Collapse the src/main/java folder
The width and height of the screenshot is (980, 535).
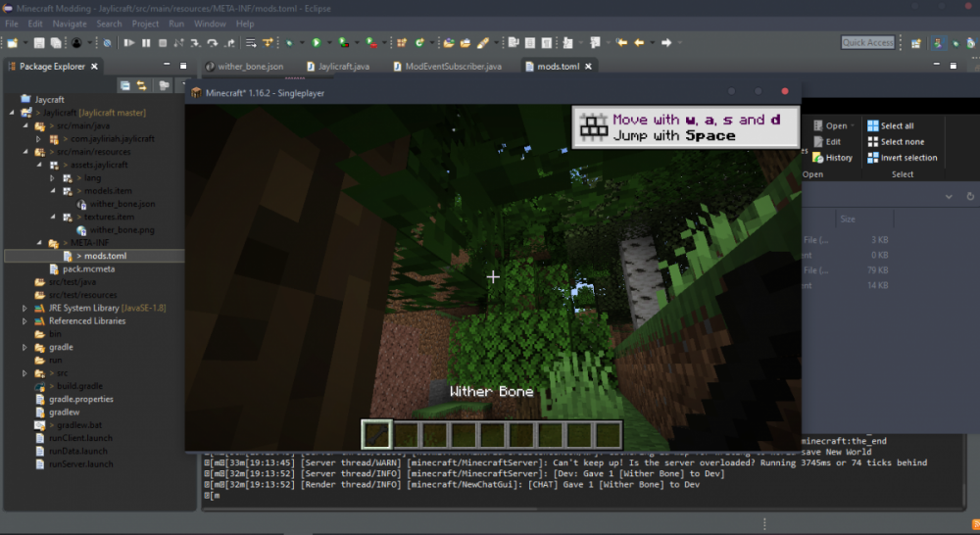(25, 125)
